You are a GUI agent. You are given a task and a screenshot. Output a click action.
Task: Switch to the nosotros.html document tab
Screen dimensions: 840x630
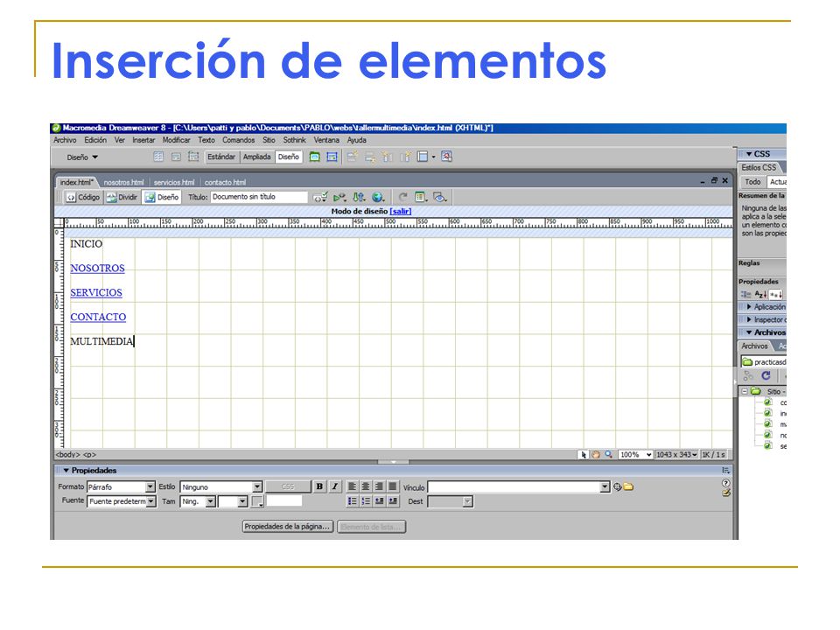click(x=123, y=182)
